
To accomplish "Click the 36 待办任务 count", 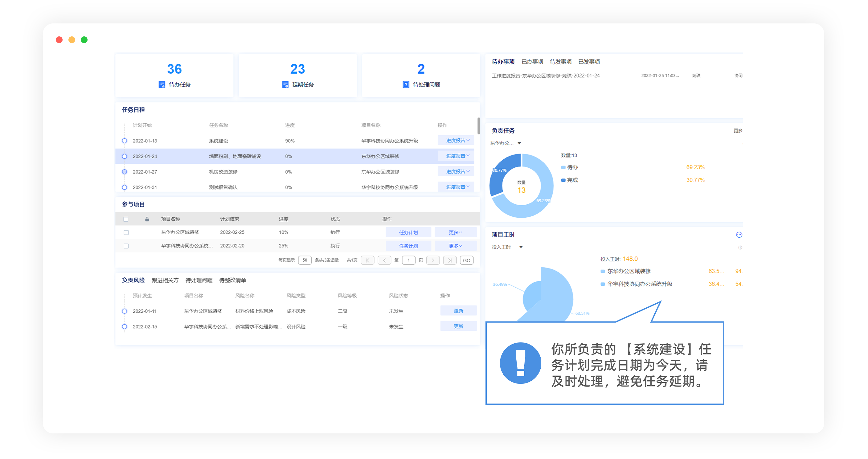I will [174, 69].
